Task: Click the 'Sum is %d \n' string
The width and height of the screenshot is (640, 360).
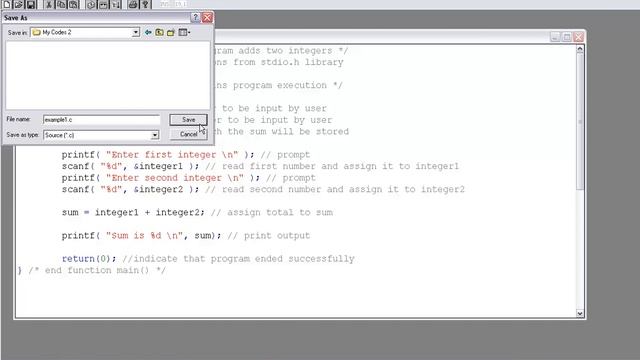Action: (x=144, y=236)
